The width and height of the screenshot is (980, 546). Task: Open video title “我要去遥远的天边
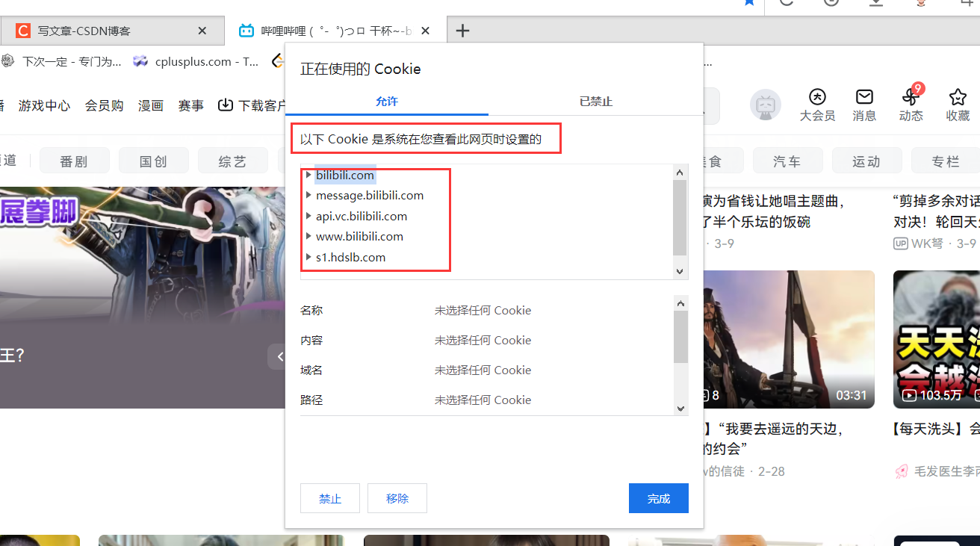coord(773,438)
